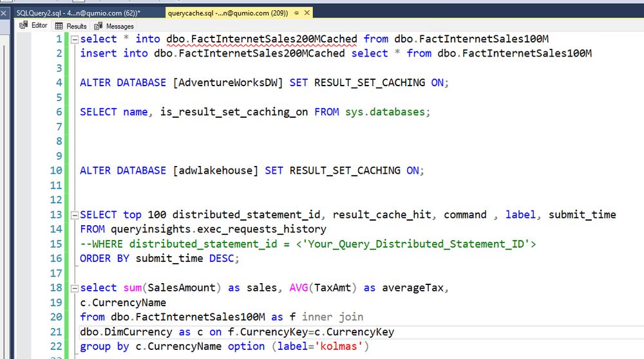The height and width of the screenshot is (359, 644).
Task: Collapse the code block at line 1
Action: [75, 40]
